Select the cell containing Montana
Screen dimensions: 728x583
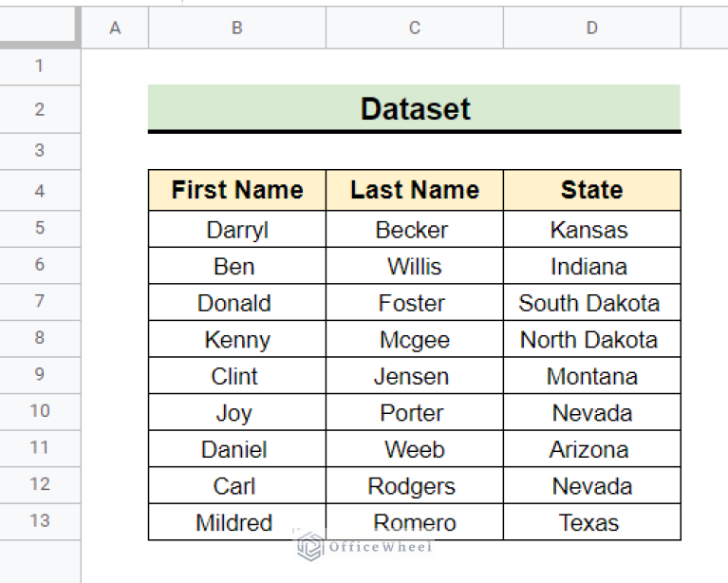(x=592, y=376)
